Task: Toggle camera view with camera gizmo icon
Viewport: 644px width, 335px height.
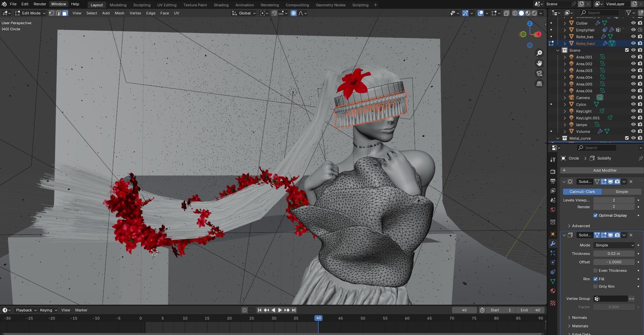Action: (539, 73)
